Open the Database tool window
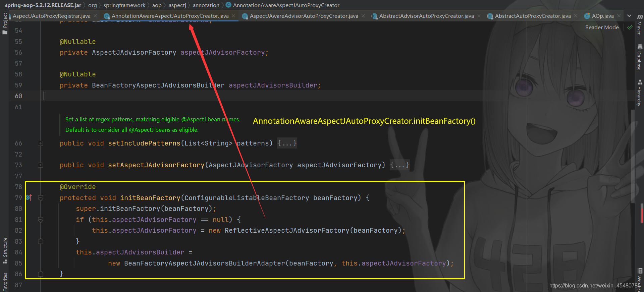Screen dimensions: 644x292 640,57
